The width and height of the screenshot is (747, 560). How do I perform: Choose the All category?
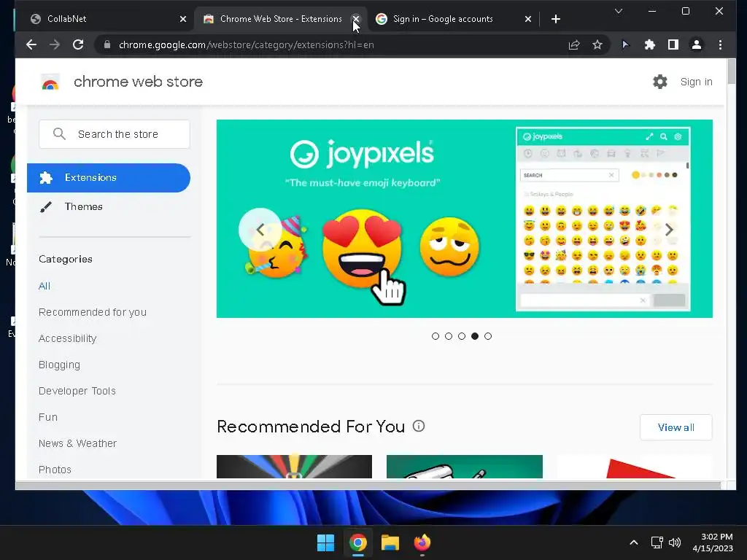point(44,286)
